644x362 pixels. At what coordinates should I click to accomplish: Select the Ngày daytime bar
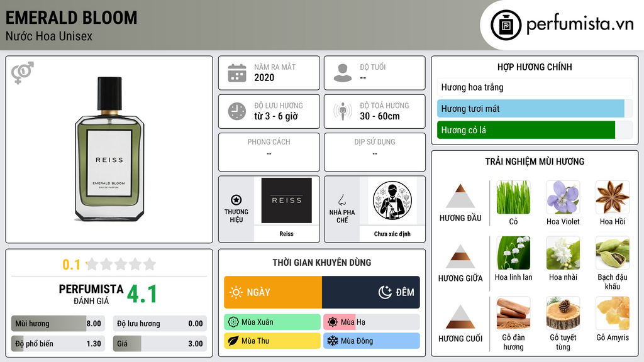(273, 292)
